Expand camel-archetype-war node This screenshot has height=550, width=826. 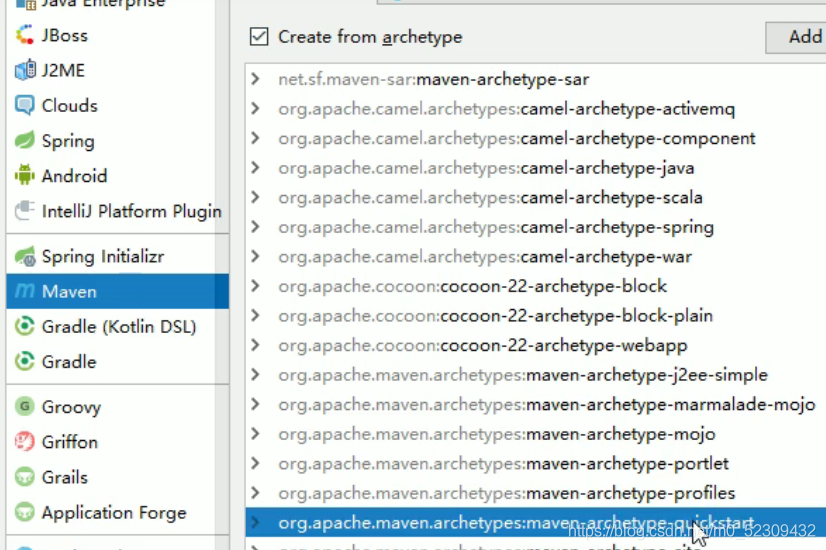pyautogui.click(x=255, y=257)
